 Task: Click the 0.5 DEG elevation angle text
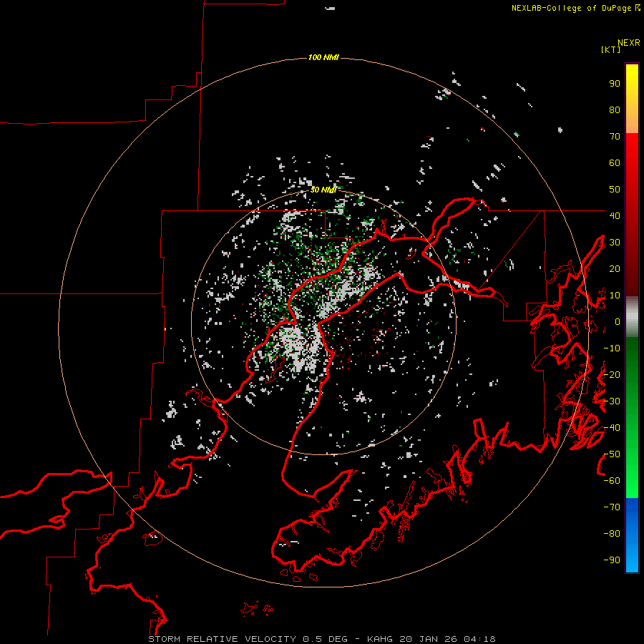(x=325, y=639)
